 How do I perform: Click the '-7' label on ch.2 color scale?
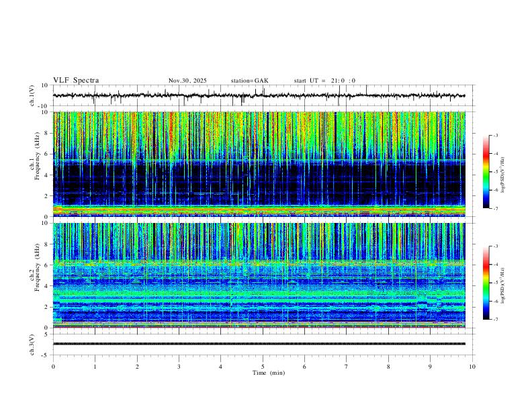[x=495, y=319]
